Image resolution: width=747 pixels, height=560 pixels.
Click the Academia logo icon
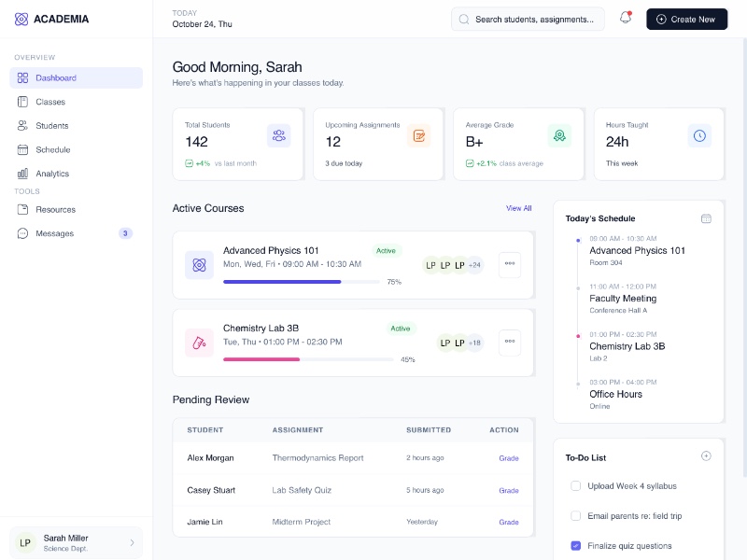click(x=22, y=19)
